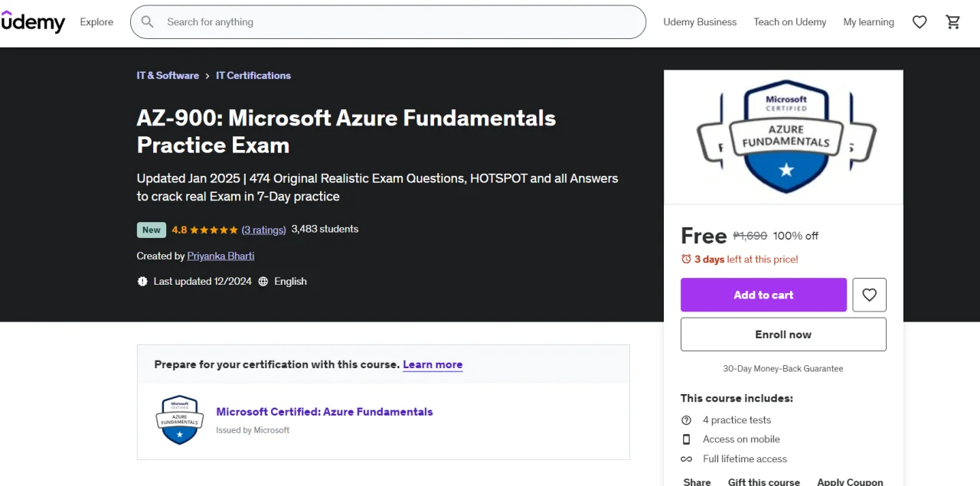Click the Learn more link
The image size is (980, 486).
tap(433, 365)
